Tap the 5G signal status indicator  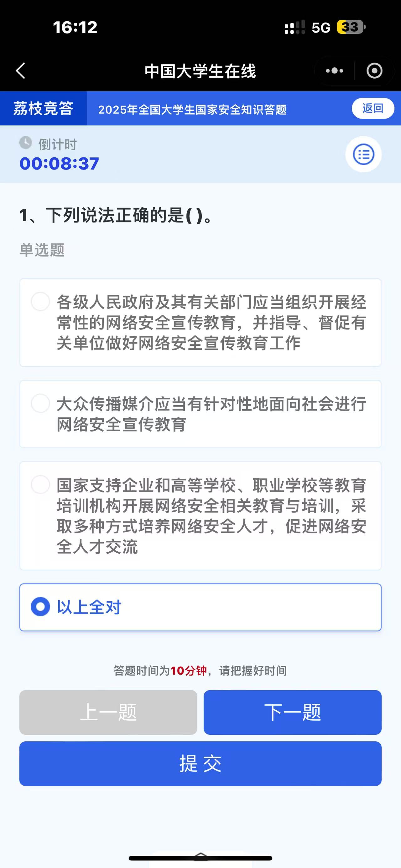click(320, 28)
